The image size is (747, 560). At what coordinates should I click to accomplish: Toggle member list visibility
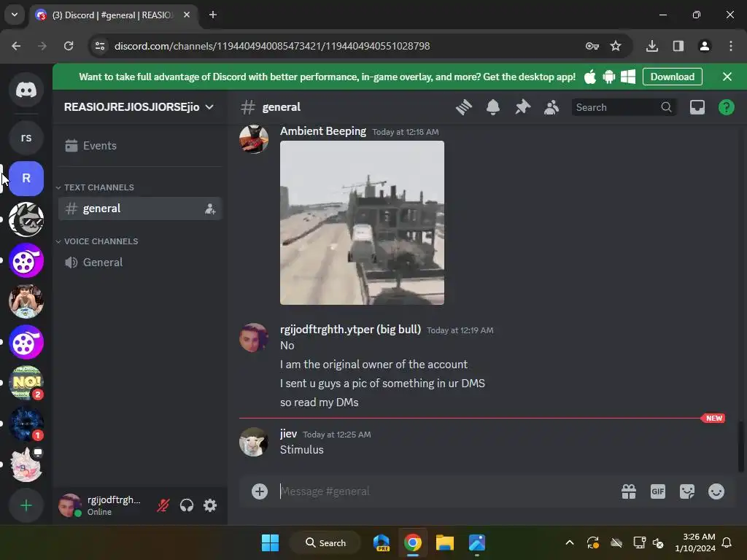(551, 107)
